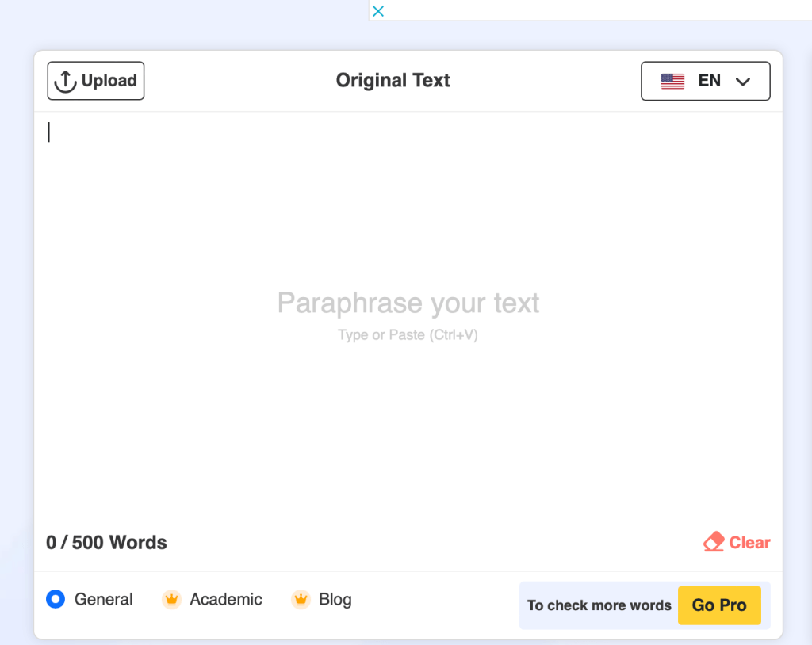This screenshot has width=812, height=645.
Task: Click the 'To check more words' text
Action: (x=599, y=605)
